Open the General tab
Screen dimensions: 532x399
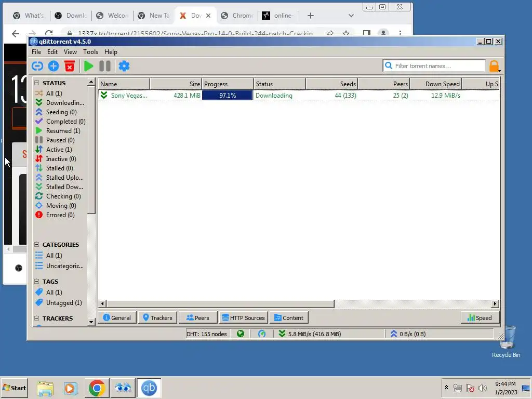pyautogui.click(x=117, y=318)
